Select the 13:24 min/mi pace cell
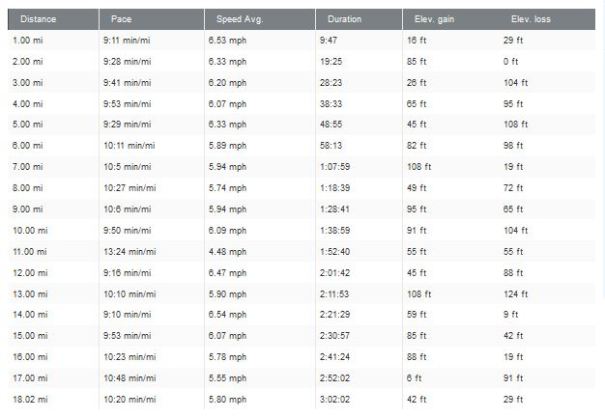 [x=129, y=251]
